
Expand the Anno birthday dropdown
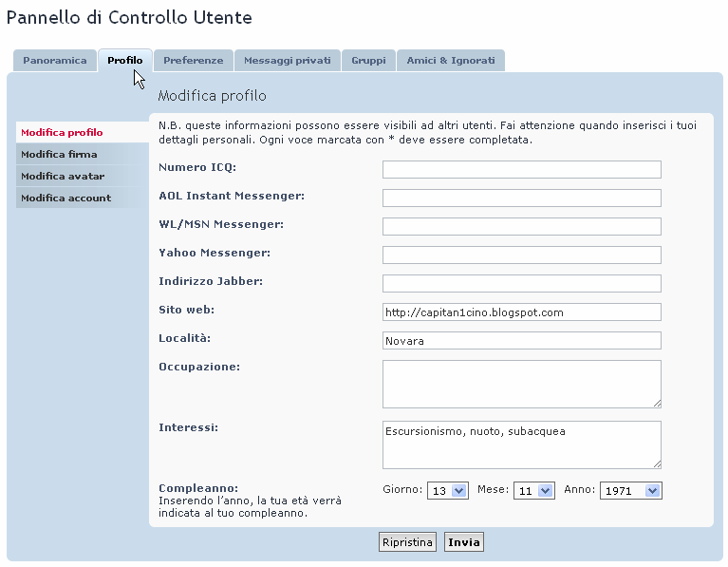[x=630, y=490]
